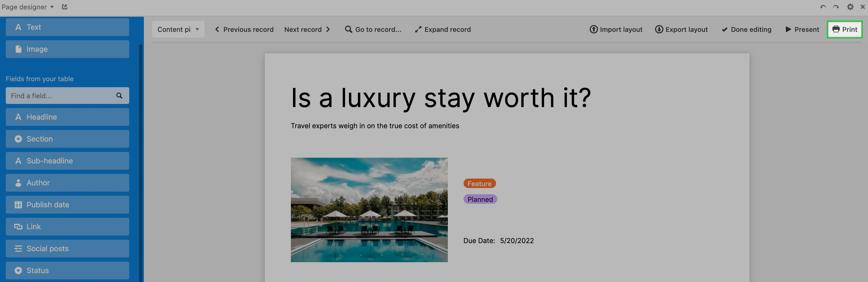
Task: Click the Page designer settings gear icon
Action: point(850,7)
